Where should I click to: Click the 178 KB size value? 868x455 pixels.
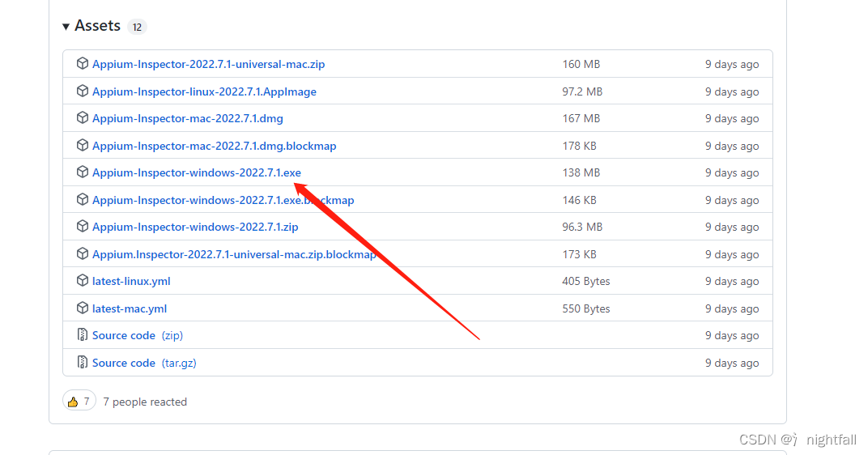click(x=580, y=146)
